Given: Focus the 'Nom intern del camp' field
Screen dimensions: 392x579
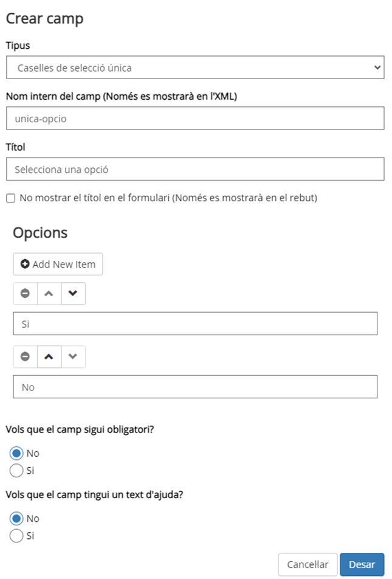Looking at the screenshot, I should coord(195,119).
